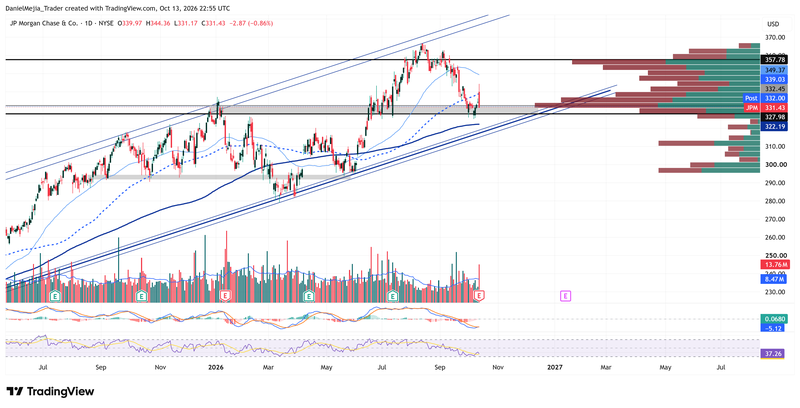This screenshot has width=800, height=408.
Task: Click the black 327.98 support line label
Action: pos(774,117)
